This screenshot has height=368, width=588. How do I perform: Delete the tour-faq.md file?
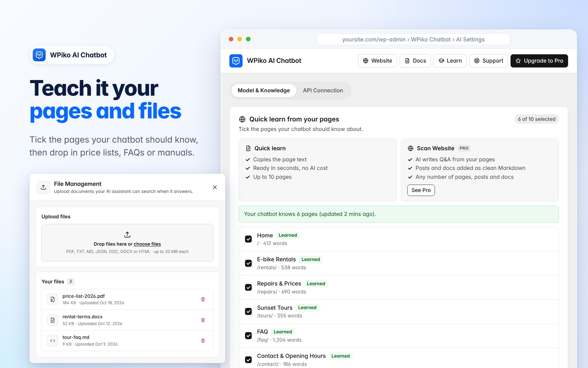pos(203,341)
